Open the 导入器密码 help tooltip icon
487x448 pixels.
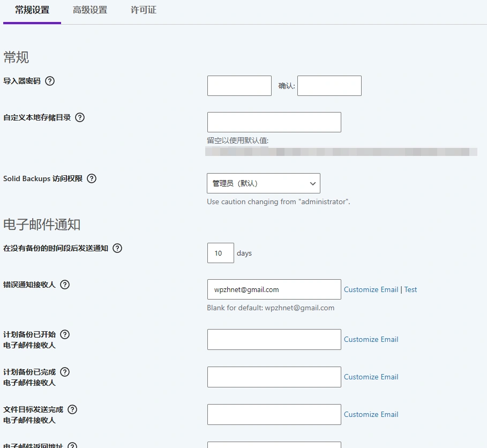click(49, 81)
